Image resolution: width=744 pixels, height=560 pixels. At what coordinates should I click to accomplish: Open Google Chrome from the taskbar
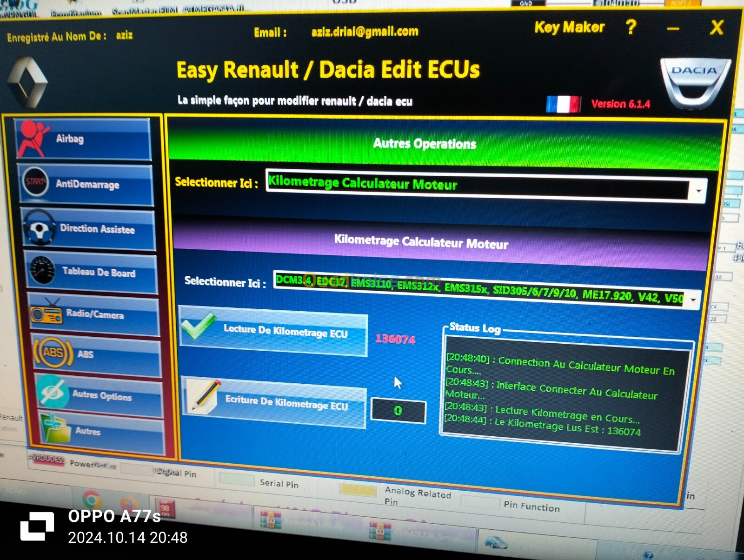[92, 500]
